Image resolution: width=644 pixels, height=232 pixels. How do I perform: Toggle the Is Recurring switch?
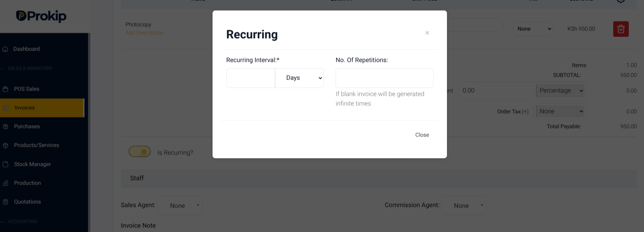coord(140,152)
